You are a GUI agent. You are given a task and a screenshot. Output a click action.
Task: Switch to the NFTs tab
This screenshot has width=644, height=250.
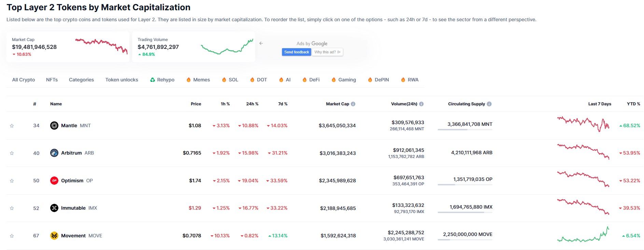click(52, 80)
